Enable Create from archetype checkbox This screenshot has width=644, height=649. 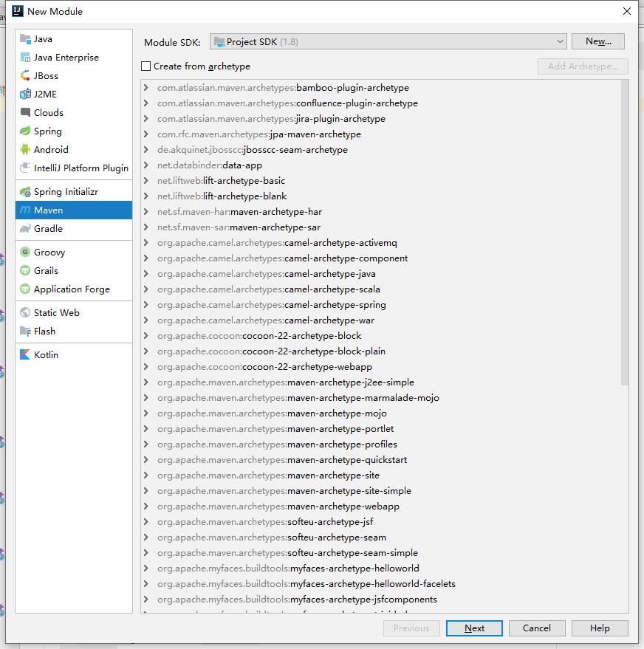(x=146, y=66)
